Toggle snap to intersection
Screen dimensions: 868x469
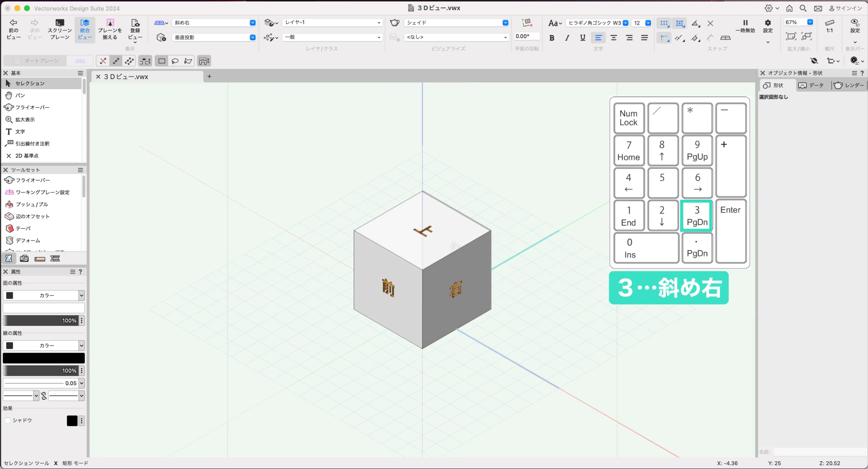(710, 23)
